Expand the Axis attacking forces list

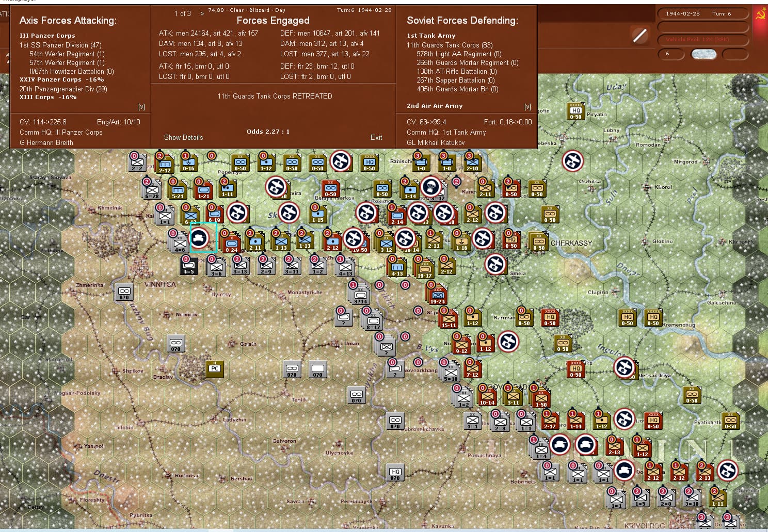point(141,107)
